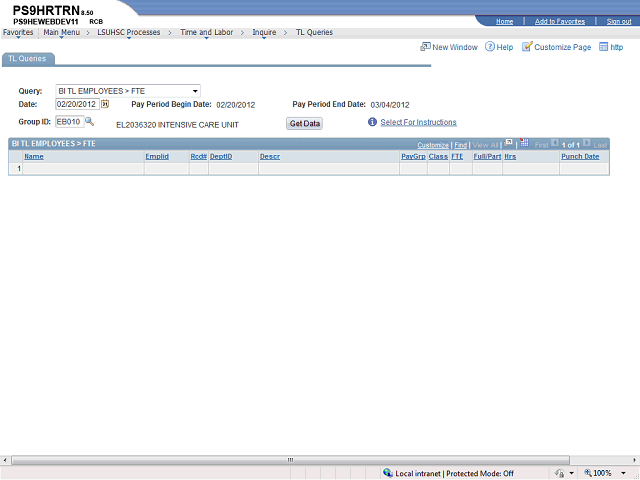The width and height of the screenshot is (640, 480).
Task: Sort by the Name column header
Action: (x=34, y=156)
